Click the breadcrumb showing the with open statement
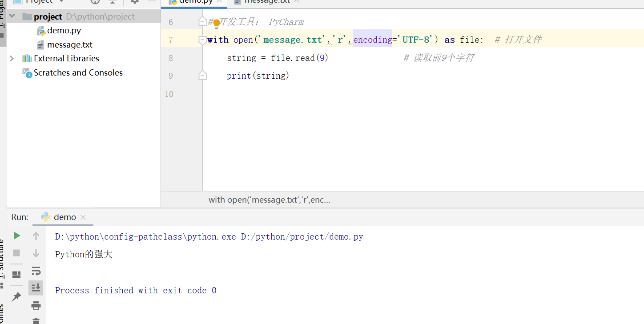 (270, 200)
